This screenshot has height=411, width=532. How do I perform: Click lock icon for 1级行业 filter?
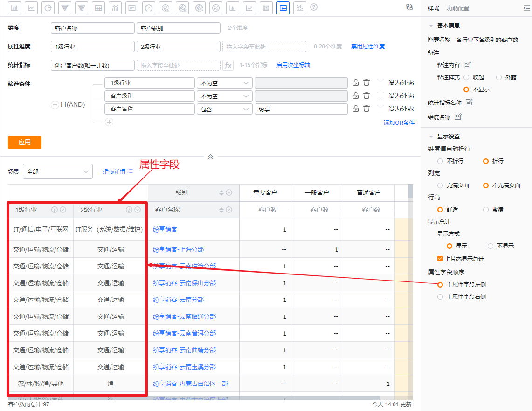tap(355, 83)
